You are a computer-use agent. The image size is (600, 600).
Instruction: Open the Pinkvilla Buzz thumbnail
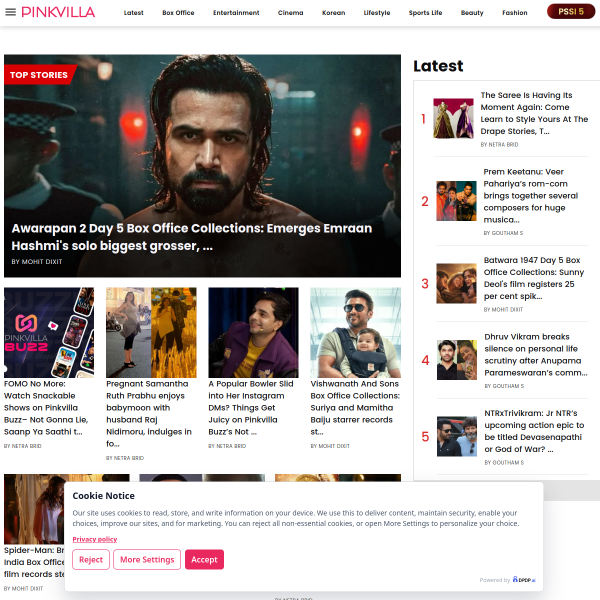pos(49,333)
